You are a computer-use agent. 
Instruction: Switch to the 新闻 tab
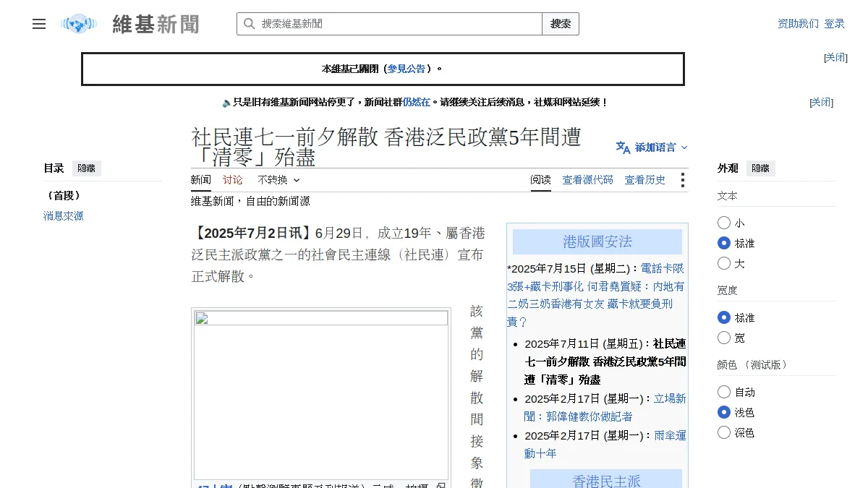tap(201, 180)
